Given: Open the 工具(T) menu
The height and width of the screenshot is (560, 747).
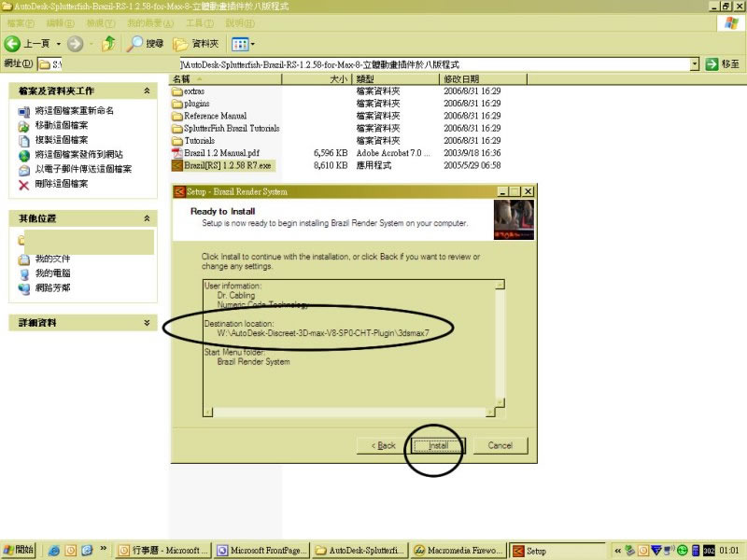Looking at the screenshot, I should pos(200,22).
